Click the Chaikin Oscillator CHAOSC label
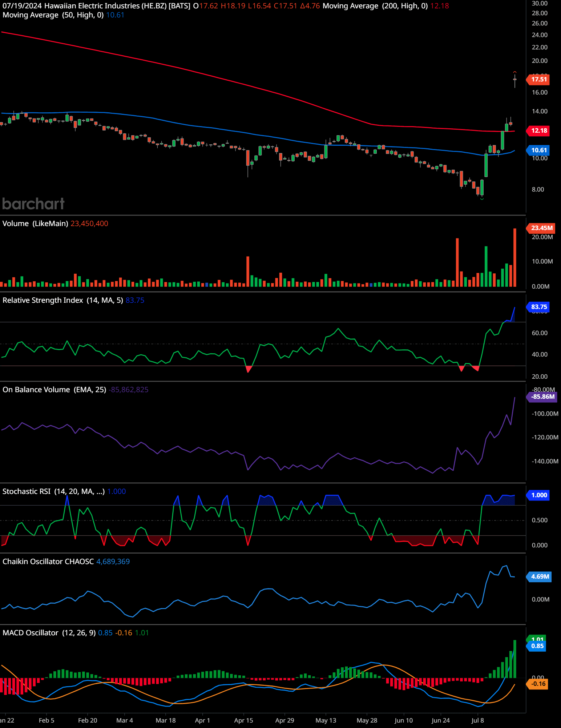The image size is (561, 728). coord(48,562)
